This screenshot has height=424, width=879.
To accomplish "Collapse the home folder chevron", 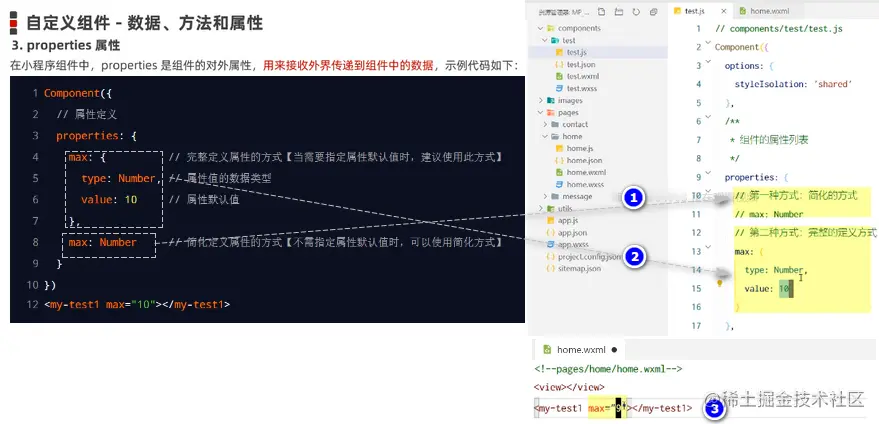I will pyautogui.click(x=545, y=136).
